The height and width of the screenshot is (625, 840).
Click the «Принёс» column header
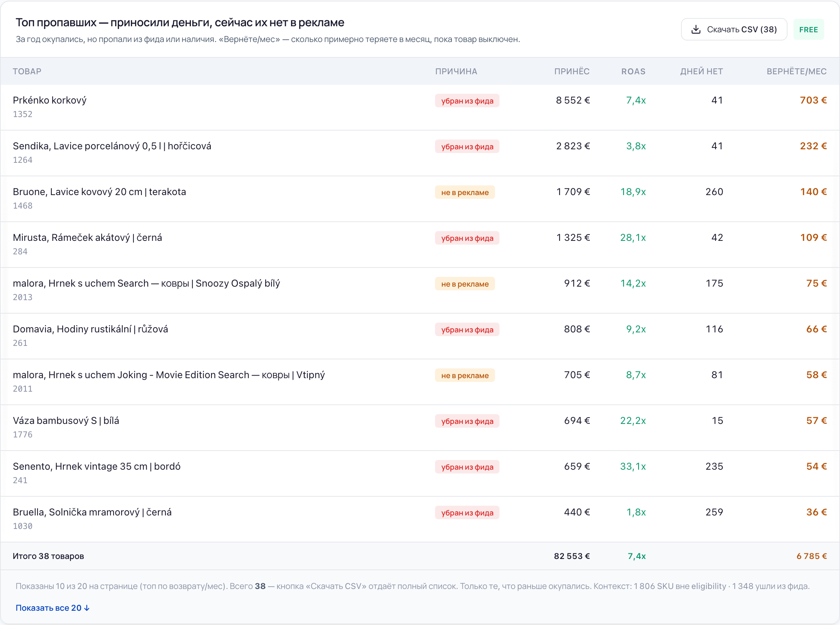tap(571, 71)
